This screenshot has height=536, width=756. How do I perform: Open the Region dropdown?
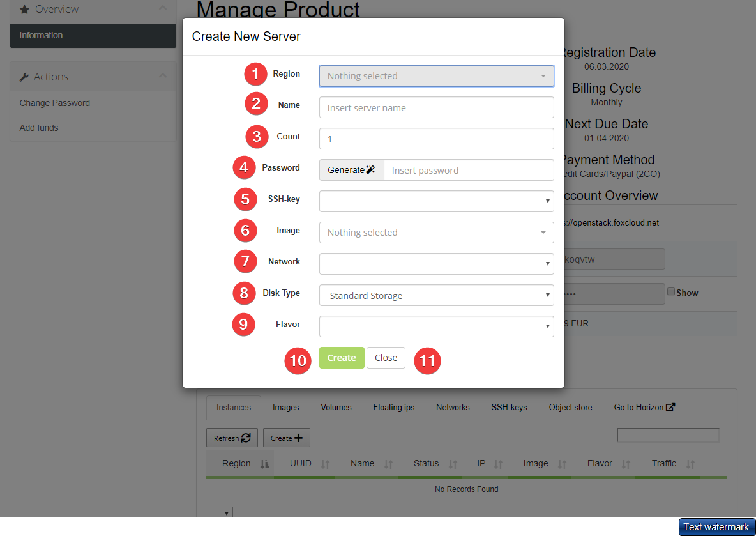pos(436,76)
